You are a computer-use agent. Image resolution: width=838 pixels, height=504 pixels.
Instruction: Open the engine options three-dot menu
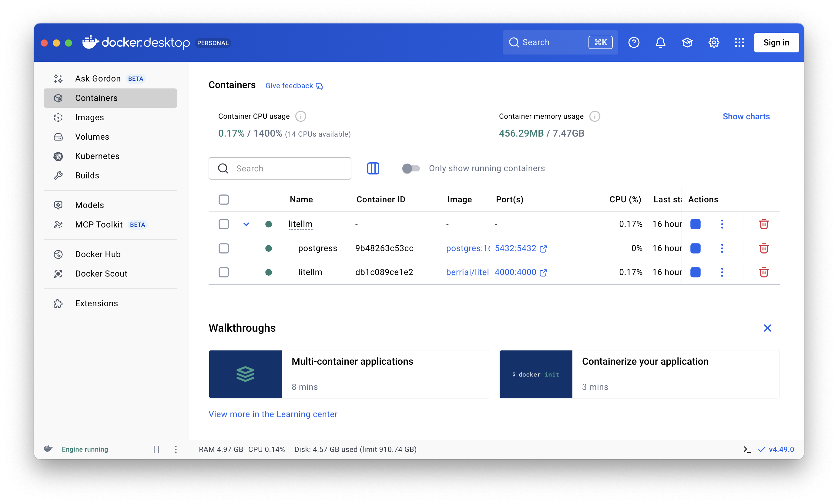pyautogui.click(x=176, y=449)
